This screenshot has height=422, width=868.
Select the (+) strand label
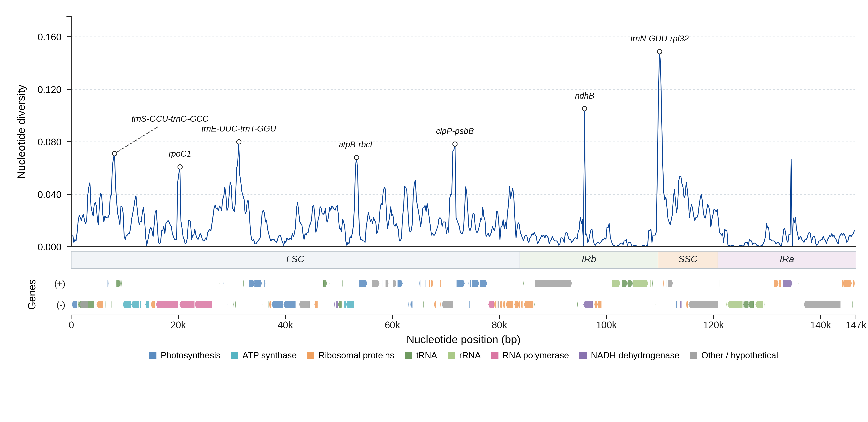pos(60,284)
